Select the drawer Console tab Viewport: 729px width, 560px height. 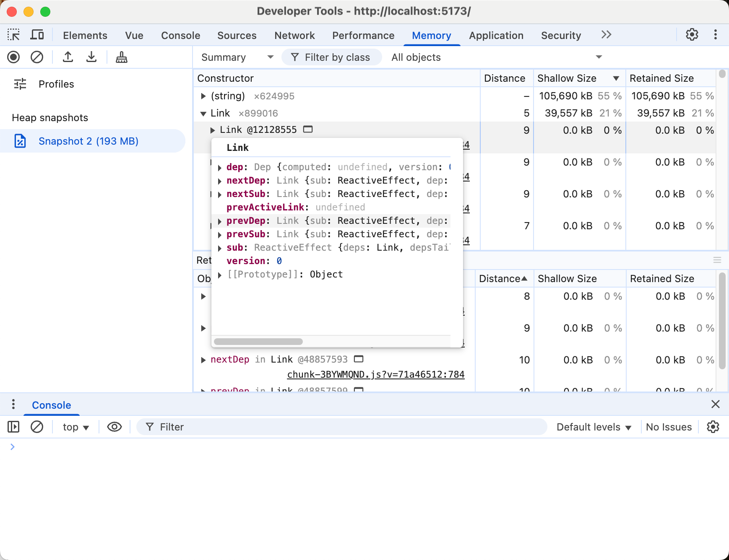(52, 405)
